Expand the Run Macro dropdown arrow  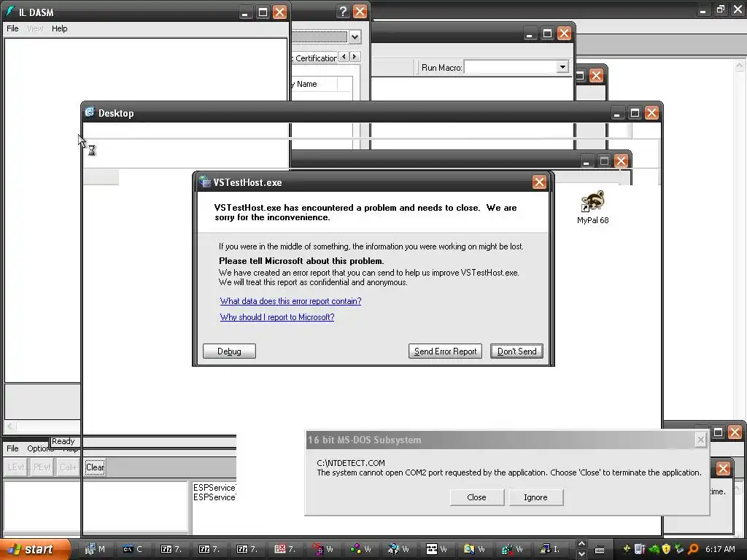tap(562, 67)
